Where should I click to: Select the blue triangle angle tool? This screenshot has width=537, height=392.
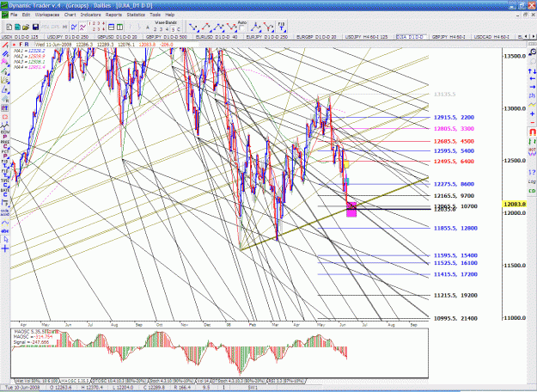point(5,89)
